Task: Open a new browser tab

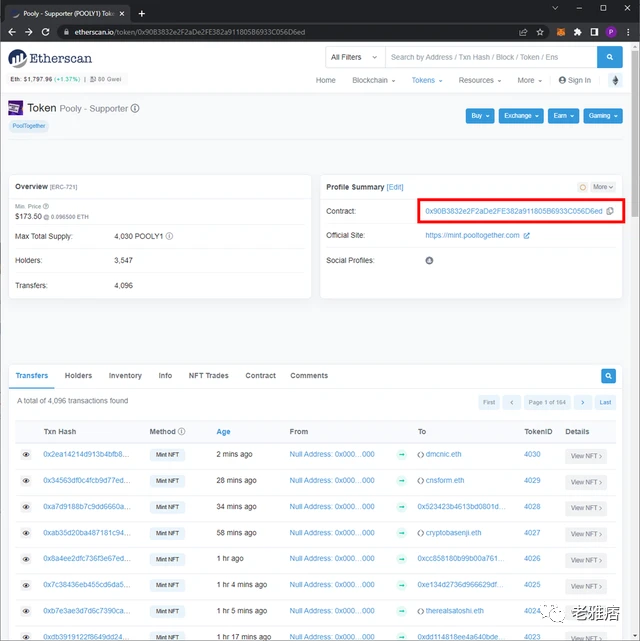Action: (x=141, y=13)
